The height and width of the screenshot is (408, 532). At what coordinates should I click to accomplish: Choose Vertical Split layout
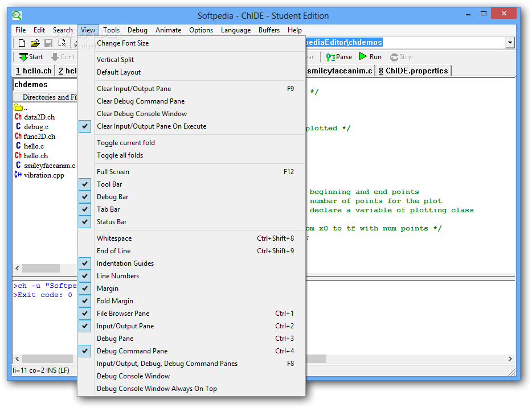tap(191, 60)
